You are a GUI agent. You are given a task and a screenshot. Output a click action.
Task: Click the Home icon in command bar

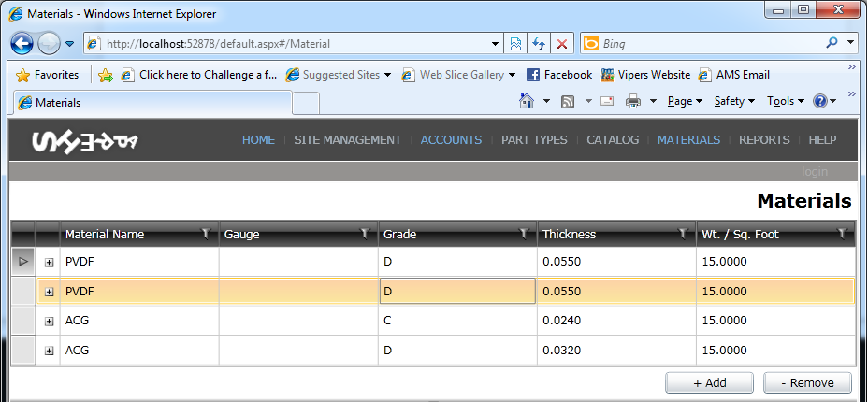[527, 101]
